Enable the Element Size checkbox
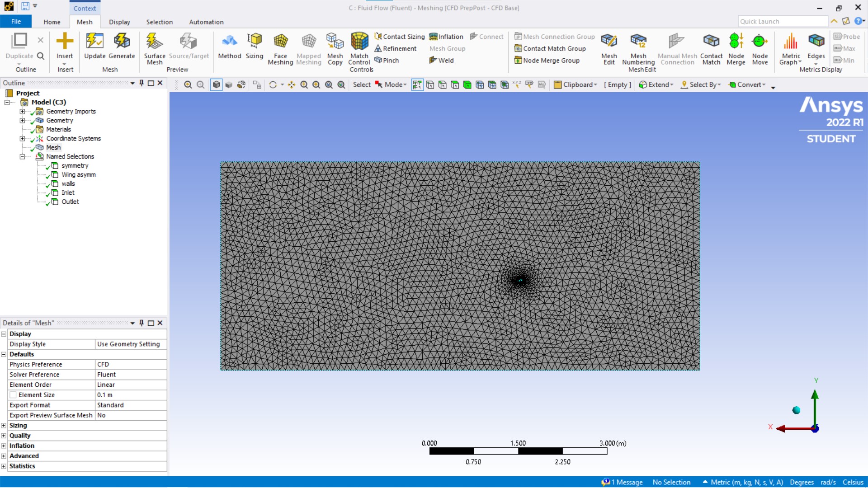Image resolution: width=868 pixels, height=488 pixels. pos(13,395)
